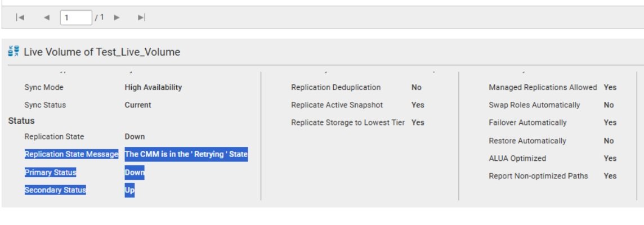The width and height of the screenshot is (644, 225).
Task: Focus the page number input field
Action: [75, 17]
